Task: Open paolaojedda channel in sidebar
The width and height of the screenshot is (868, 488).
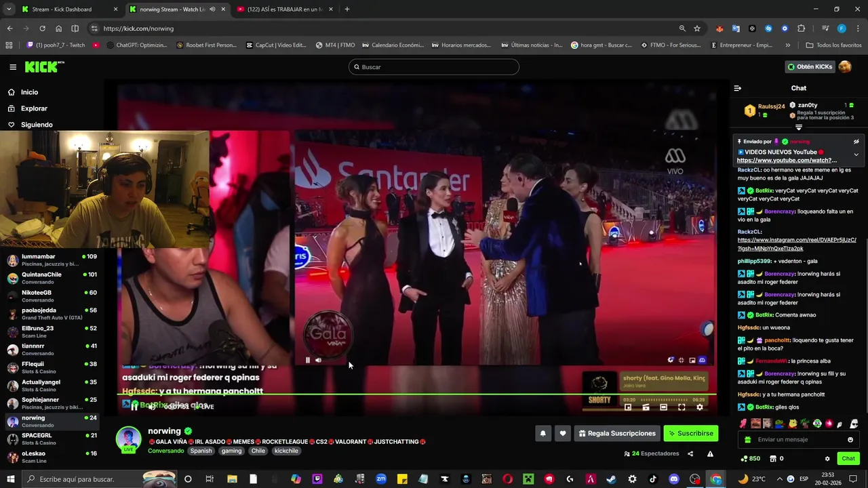Action: 52,314
